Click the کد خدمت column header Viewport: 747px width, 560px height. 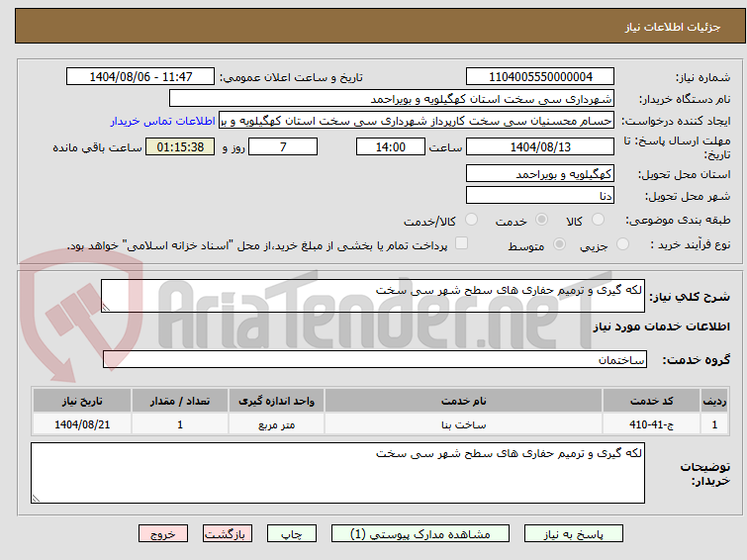pos(651,401)
